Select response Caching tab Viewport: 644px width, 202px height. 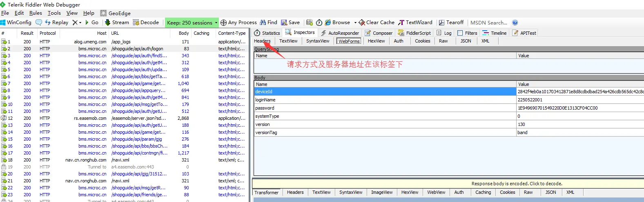point(483,192)
